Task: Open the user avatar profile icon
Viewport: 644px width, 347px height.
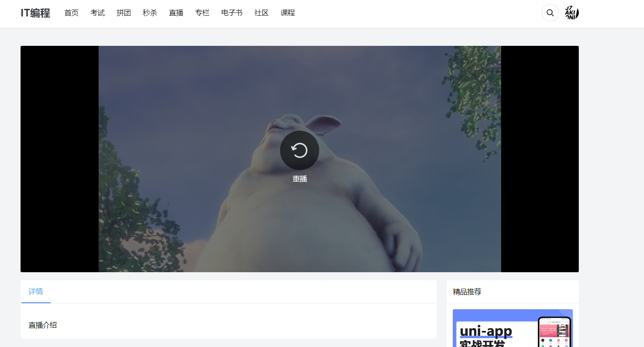Action: coord(572,13)
